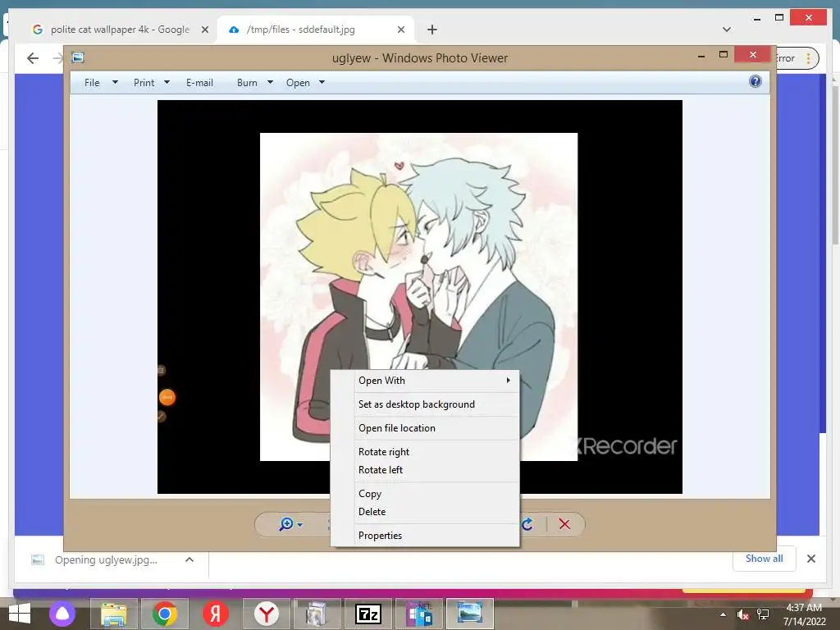840x630 pixels.
Task: Open the Open dropdown menu in toolbar
Action: pyautogui.click(x=305, y=83)
